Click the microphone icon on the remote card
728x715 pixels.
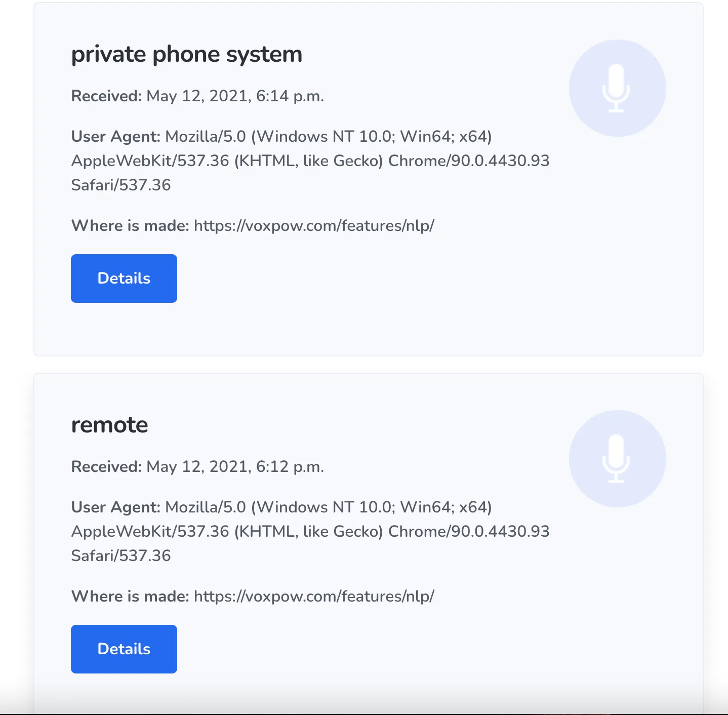617,459
